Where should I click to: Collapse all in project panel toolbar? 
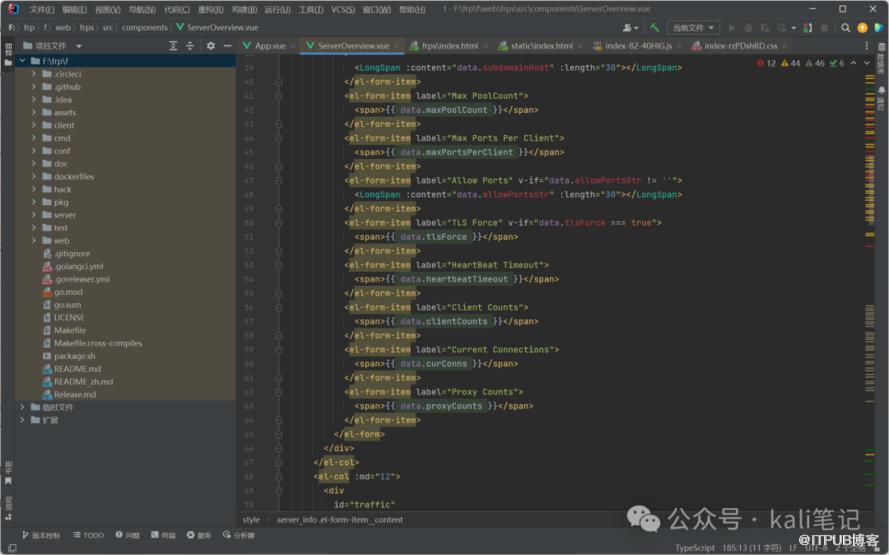(189, 46)
